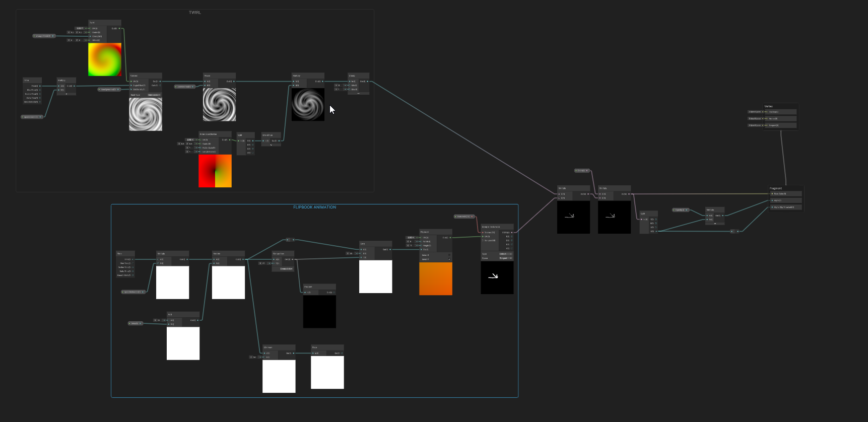Expand the One Minus node preview chevron
The height and width of the screenshot is (422, 868).
tap(271, 145)
